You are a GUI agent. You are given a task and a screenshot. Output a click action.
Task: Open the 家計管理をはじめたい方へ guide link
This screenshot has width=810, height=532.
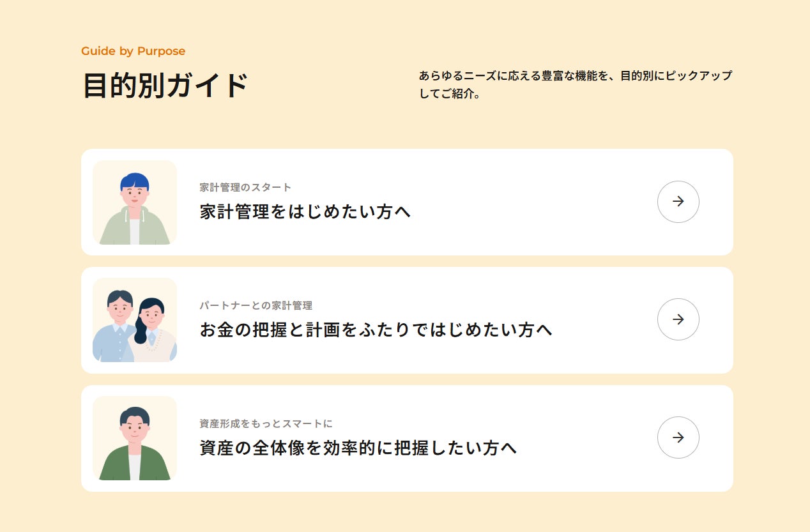[305, 212]
